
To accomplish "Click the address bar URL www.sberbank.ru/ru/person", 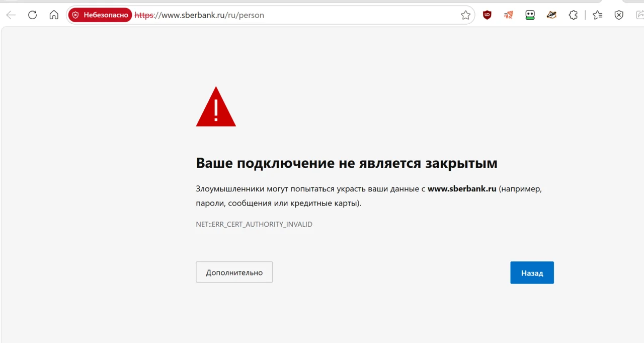I will (199, 15).
